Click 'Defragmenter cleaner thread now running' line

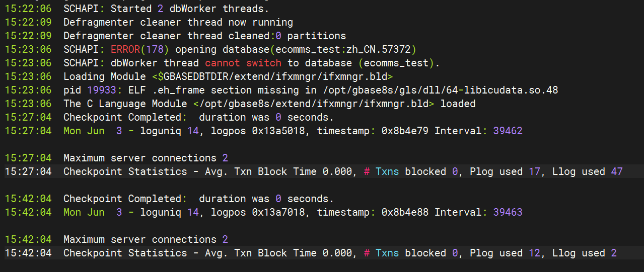click(178, 22)
